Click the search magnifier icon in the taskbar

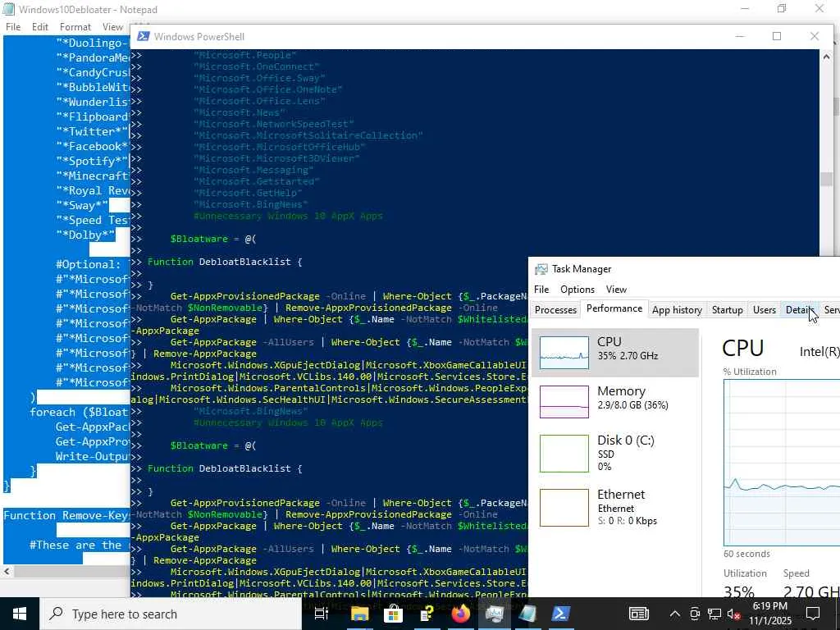point(56,614)
